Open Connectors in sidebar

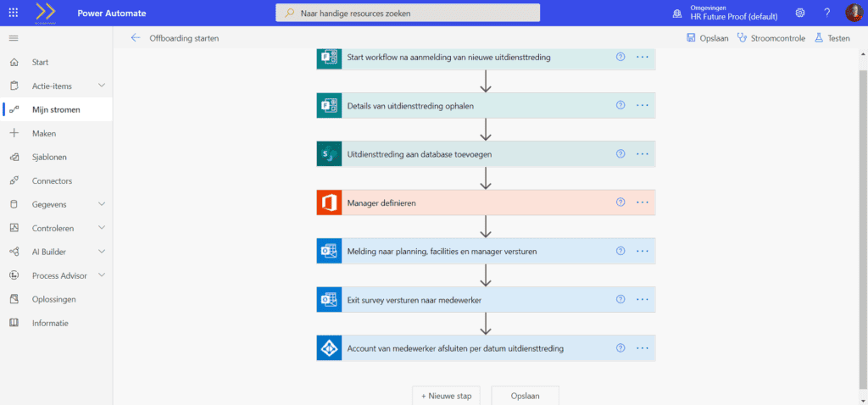57,181
